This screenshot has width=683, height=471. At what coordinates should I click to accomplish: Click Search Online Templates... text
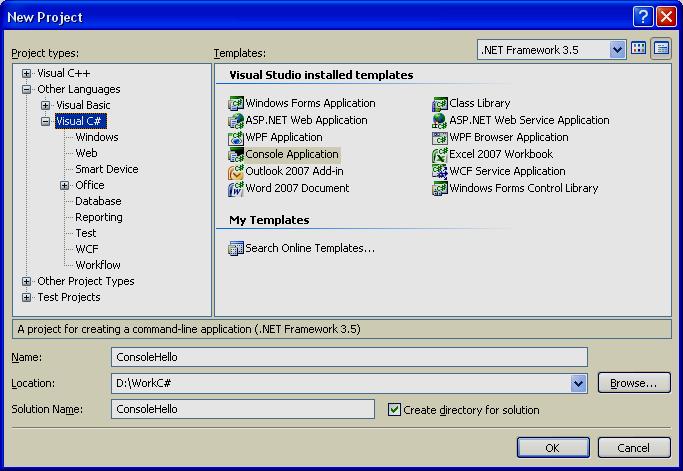tap(310, 248)
